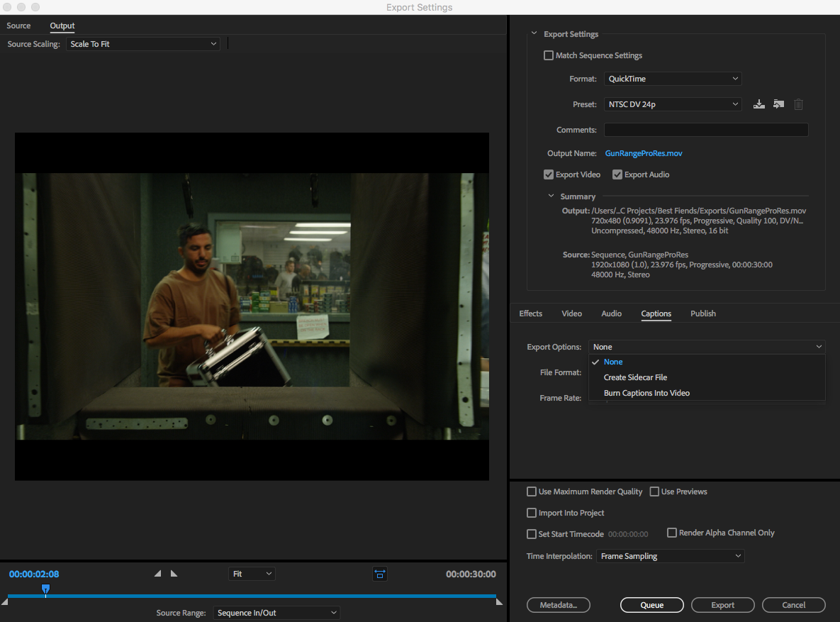Viewport: 840px width, 622px height.
Task: Choose Create Sidecar File option
Action: click(707, 377)
